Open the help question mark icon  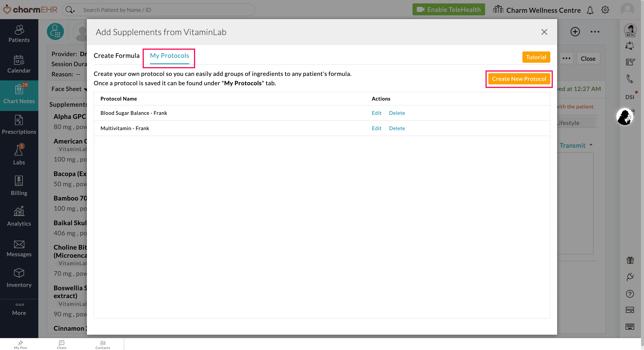(630, 294)
